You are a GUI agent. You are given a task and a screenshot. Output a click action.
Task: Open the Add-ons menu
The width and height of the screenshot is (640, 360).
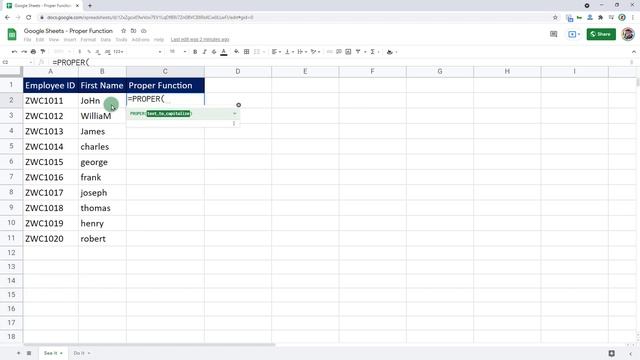tap(140, 40)
